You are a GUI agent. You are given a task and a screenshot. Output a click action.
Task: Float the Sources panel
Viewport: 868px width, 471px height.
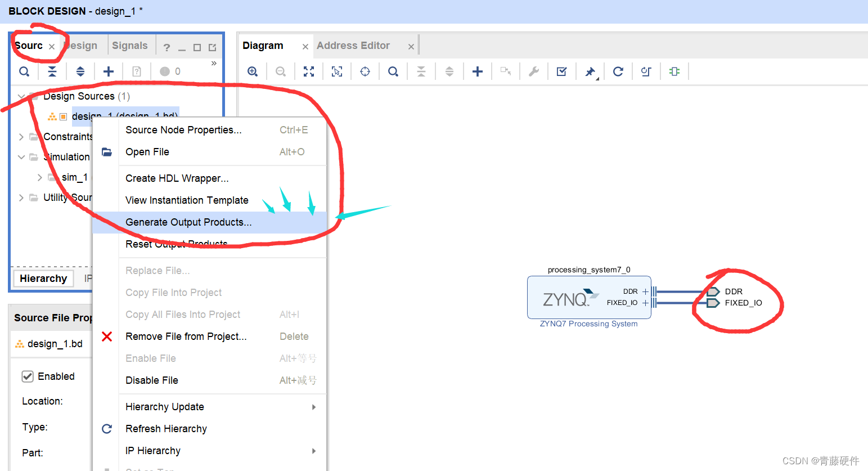(x=212, y=48)
